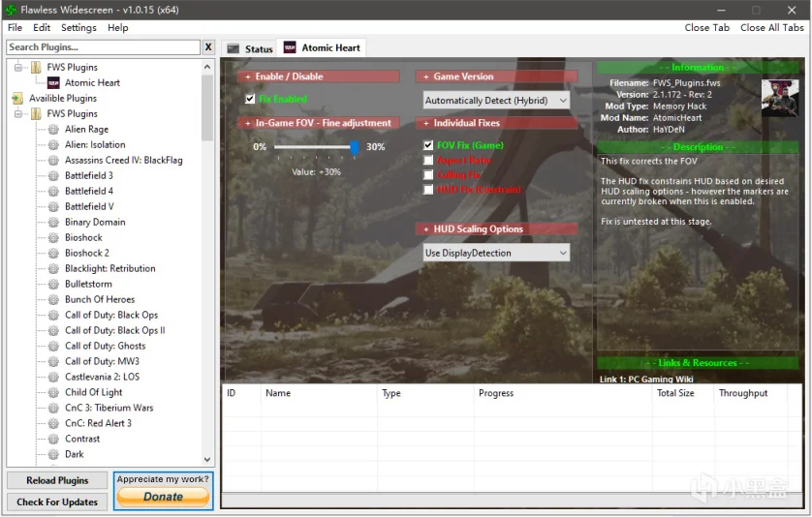Click the X icon to clear plugin search

[208, 47]
